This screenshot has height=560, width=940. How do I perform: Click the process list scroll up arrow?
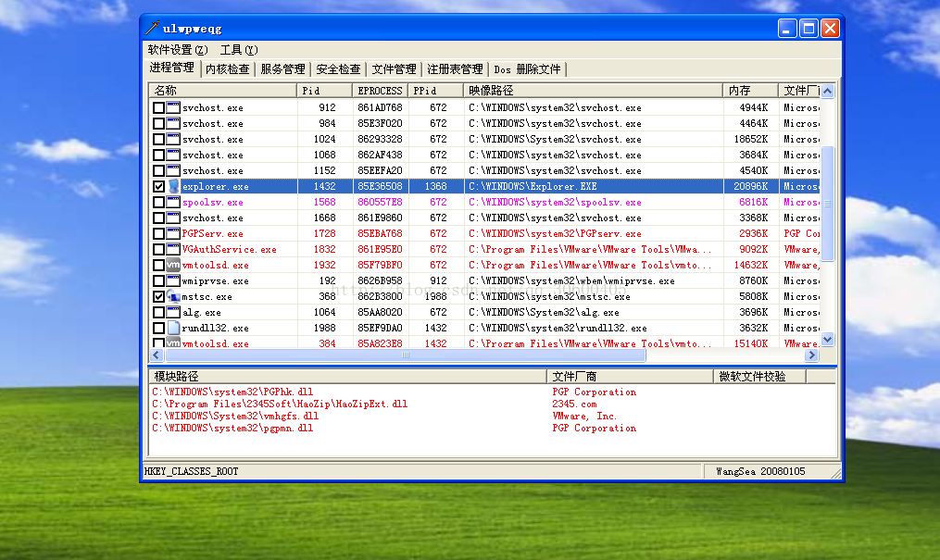click(x=827, y=91)
